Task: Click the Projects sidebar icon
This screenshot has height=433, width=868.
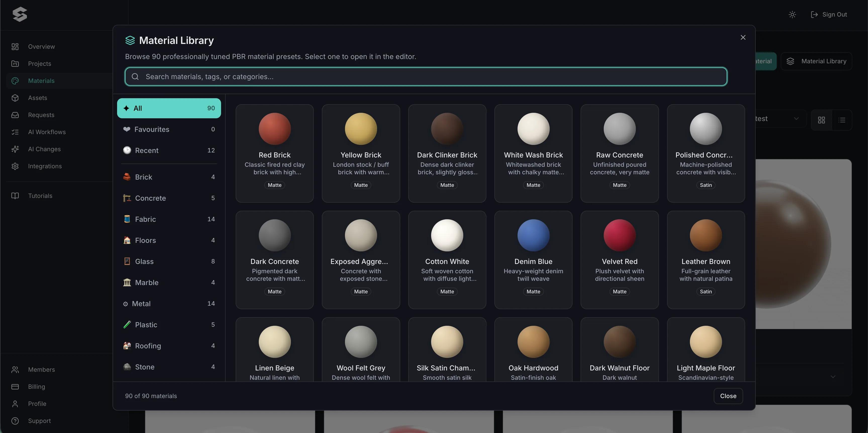Action: point(15,64)
